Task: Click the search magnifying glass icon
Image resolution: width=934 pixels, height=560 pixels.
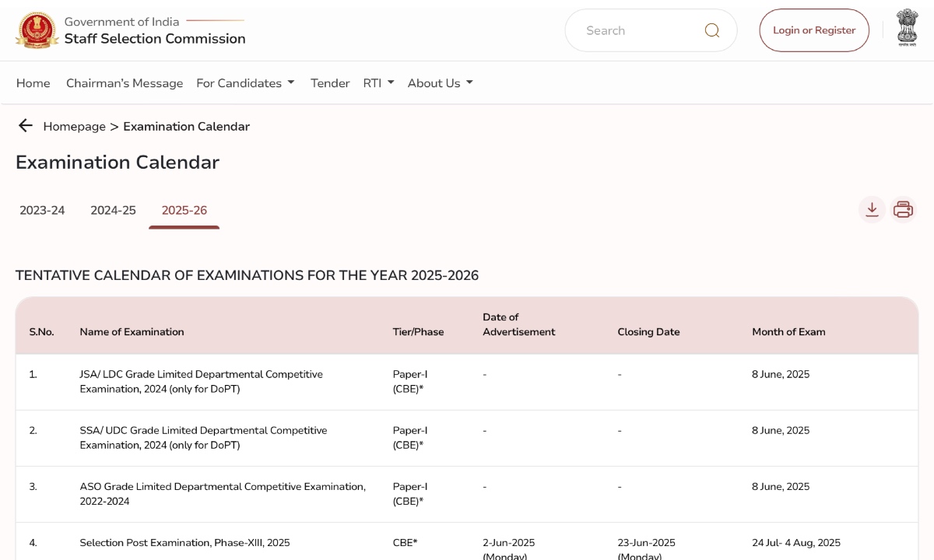Action: tap(711, 30)
